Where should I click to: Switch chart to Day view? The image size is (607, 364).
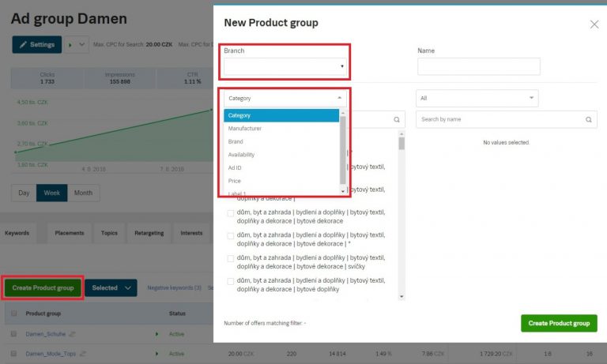tap(24, 193)
